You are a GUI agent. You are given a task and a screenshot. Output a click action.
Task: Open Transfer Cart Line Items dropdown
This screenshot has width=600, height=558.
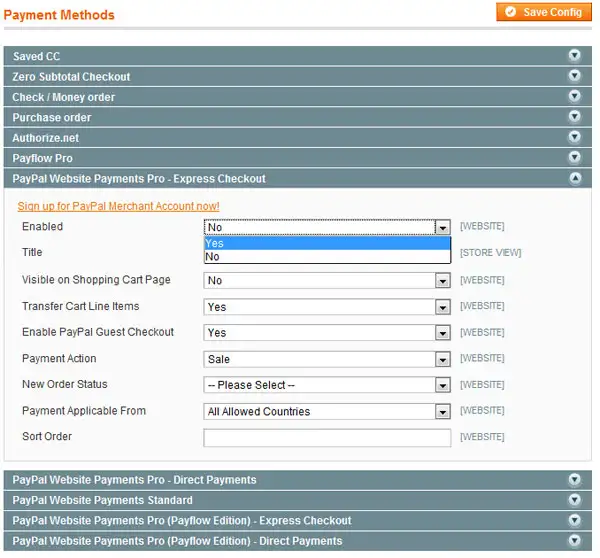[327, 307]
